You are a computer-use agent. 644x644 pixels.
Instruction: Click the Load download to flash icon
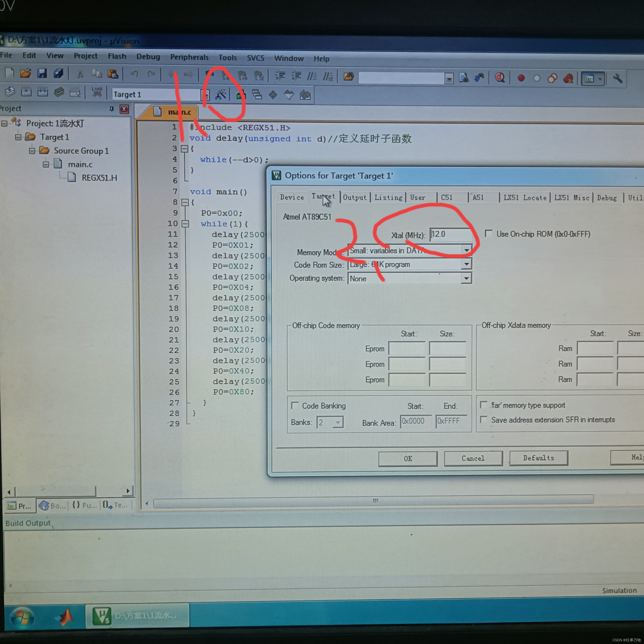pyautogui.click(x=97, y=92)
